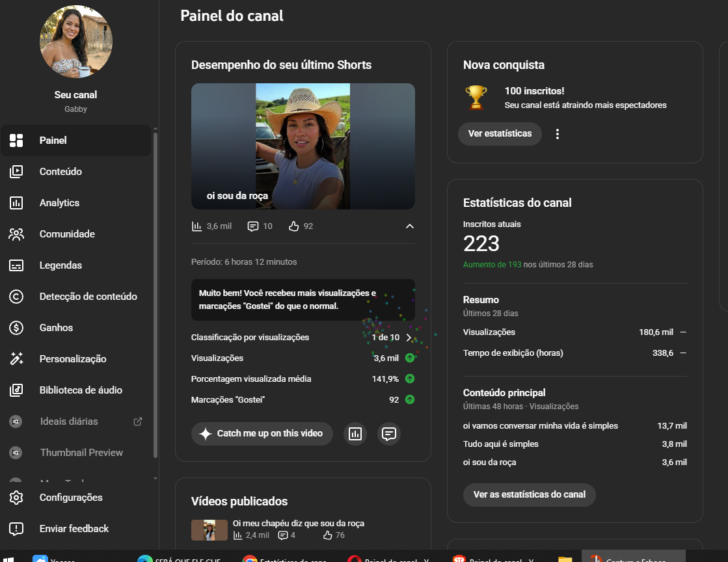The height and width of the screenshot is (562, 728).
Task: Collapse the latest Shorts performance card
Action: [409, 226]
